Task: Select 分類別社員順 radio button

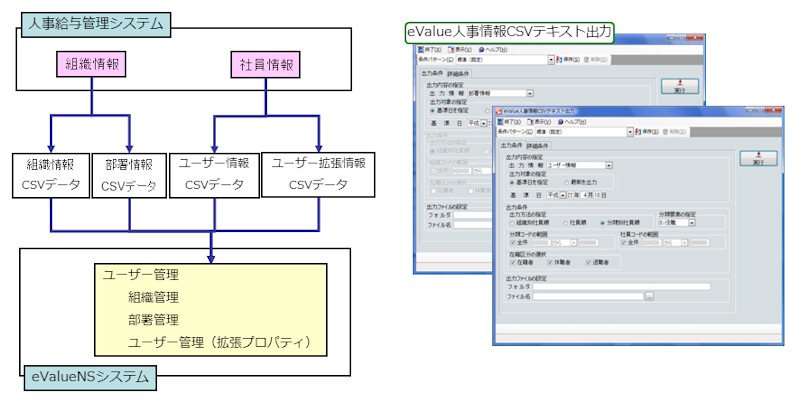Action: pyautogui.click(x=603, y=223)
